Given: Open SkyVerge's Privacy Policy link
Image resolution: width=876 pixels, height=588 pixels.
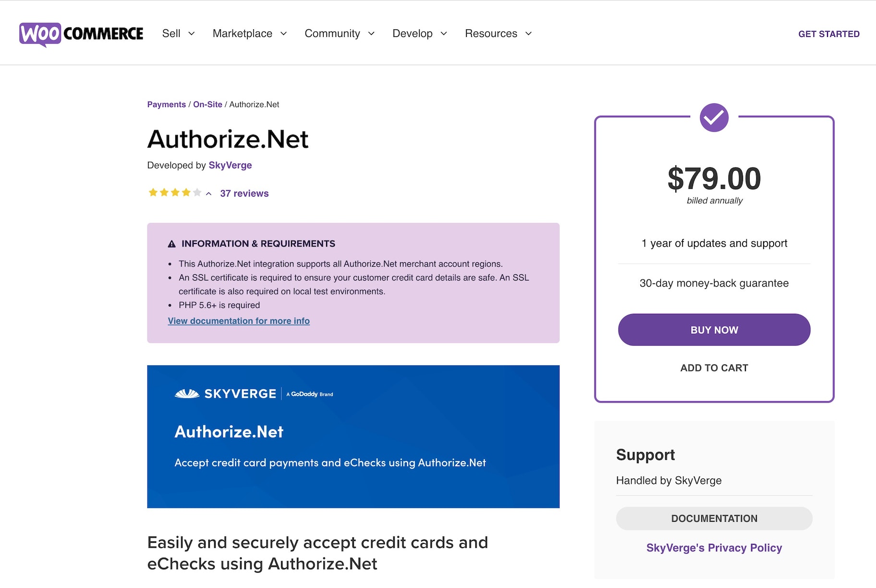Looking at the screenshot, I should 714,548.
